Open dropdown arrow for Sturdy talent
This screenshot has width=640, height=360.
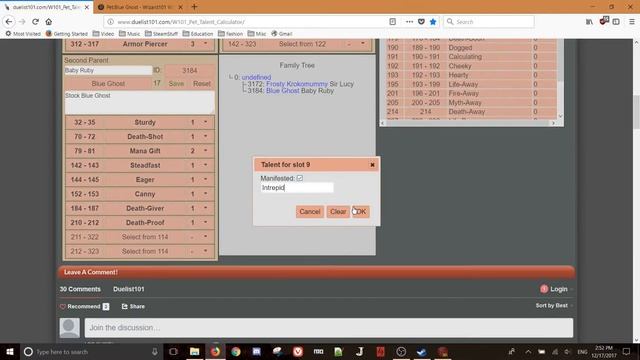point(205,122)
